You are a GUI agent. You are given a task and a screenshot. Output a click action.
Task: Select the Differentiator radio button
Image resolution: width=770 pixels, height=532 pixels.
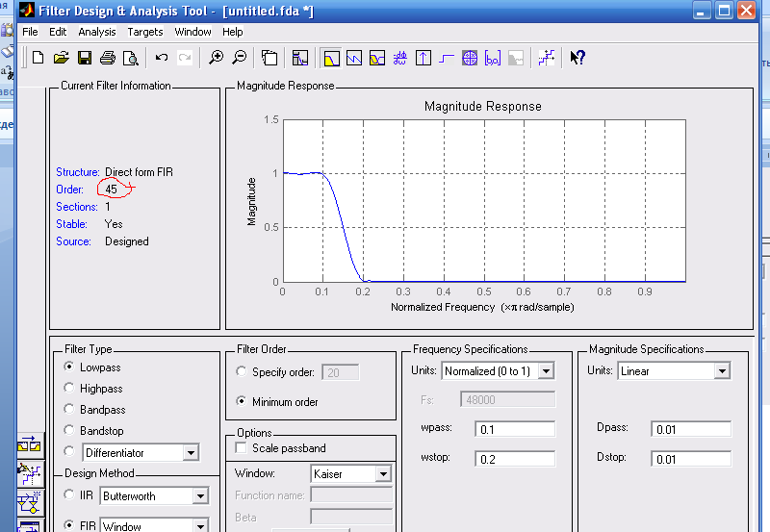click(x=69, y=451)
